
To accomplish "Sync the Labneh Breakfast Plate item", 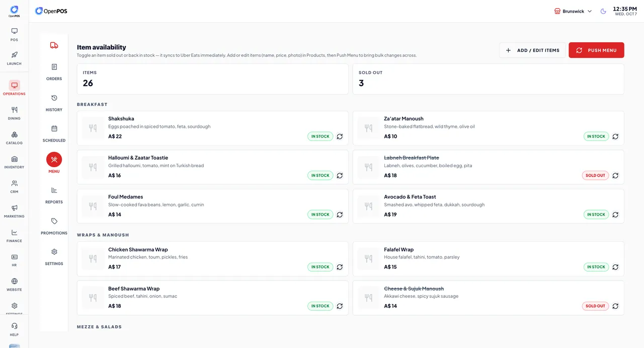I will (615, 175).
